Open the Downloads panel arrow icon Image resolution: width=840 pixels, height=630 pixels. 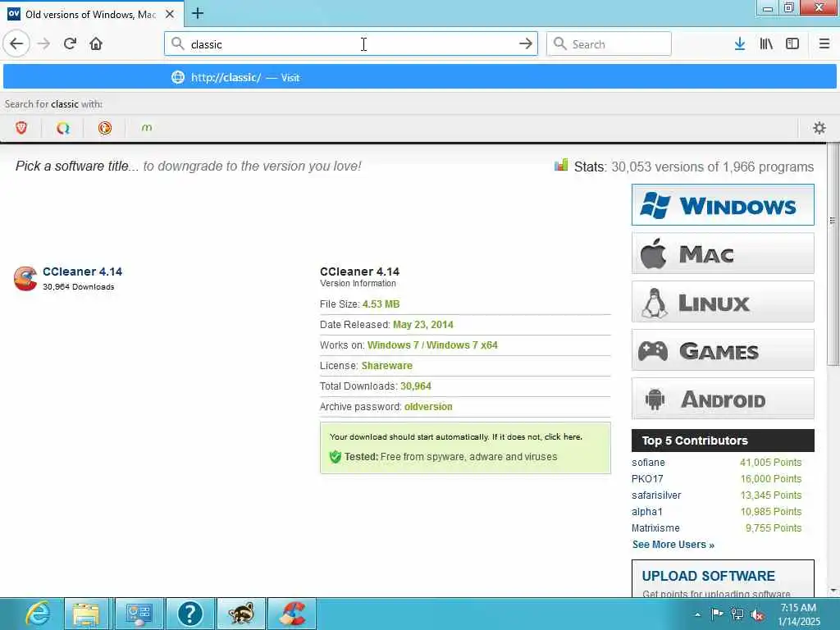740,43
